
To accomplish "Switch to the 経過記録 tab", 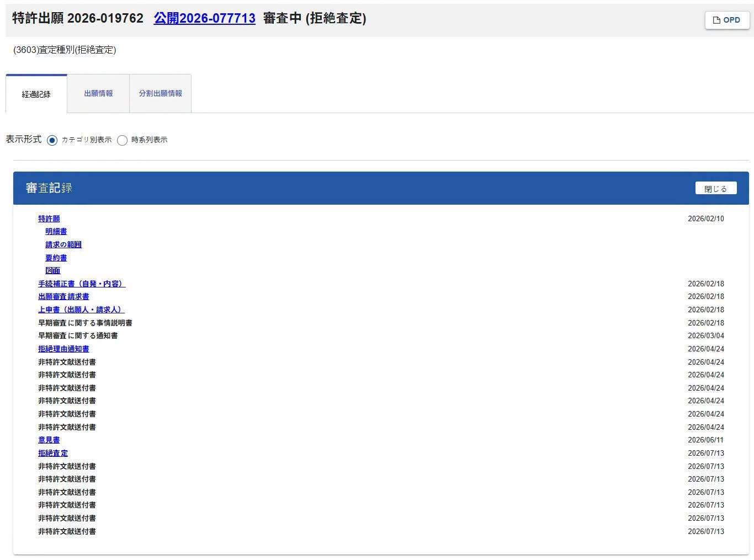I will click(x=36, y=94).
